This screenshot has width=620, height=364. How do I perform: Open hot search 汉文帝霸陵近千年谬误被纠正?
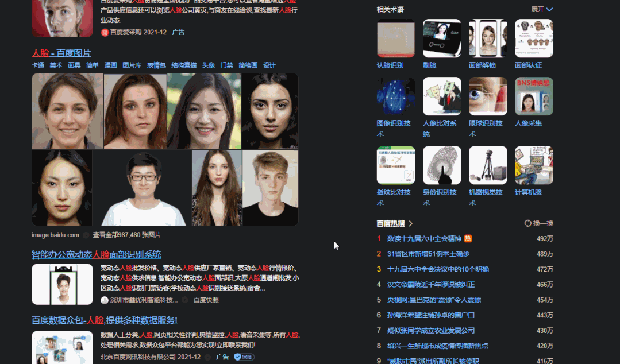tap(431, 285)
